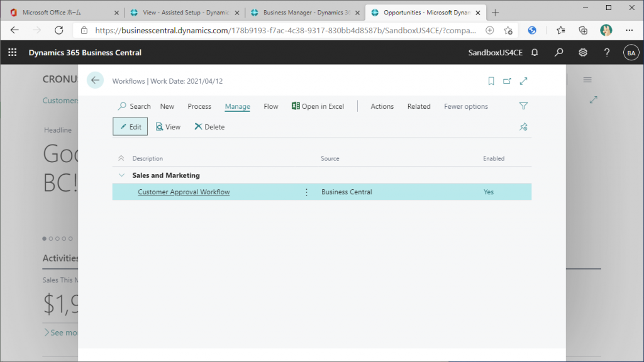This screenshot has height=362, width=644.
Task: Click the Source column header
Action: tap(330, 158)
